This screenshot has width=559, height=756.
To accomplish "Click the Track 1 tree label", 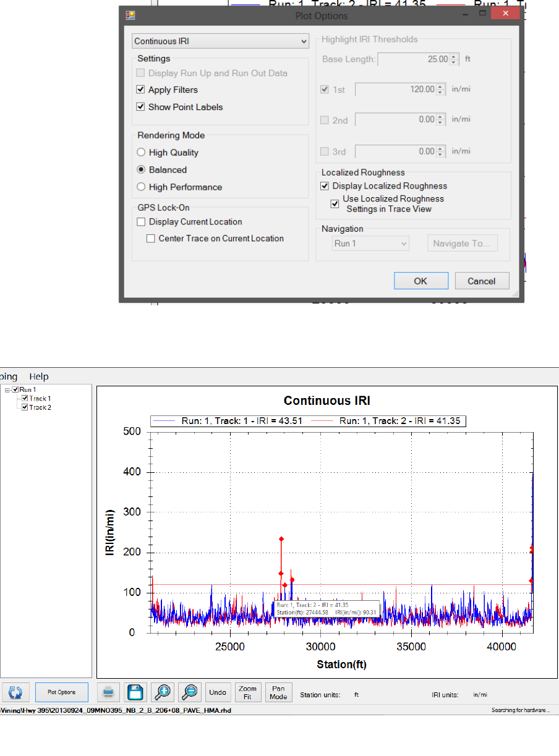I will tap(40, 399).
